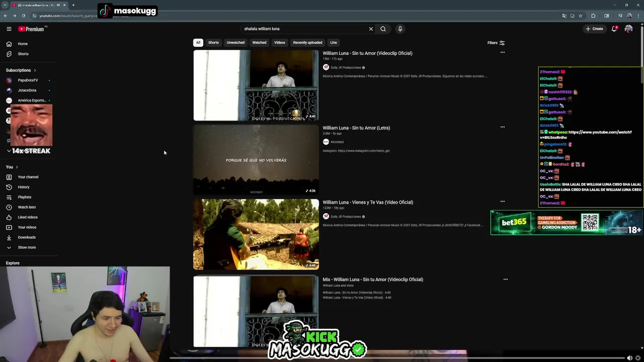Open Sin tu Amor (Videoclip Oficial) thumbnail
644x362 pixels.
256,85
